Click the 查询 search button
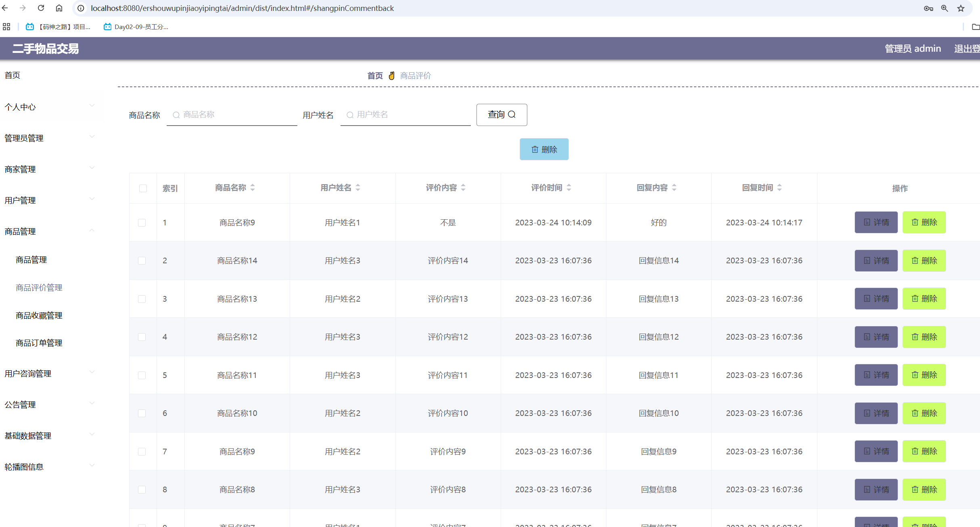 coord(501,115)
